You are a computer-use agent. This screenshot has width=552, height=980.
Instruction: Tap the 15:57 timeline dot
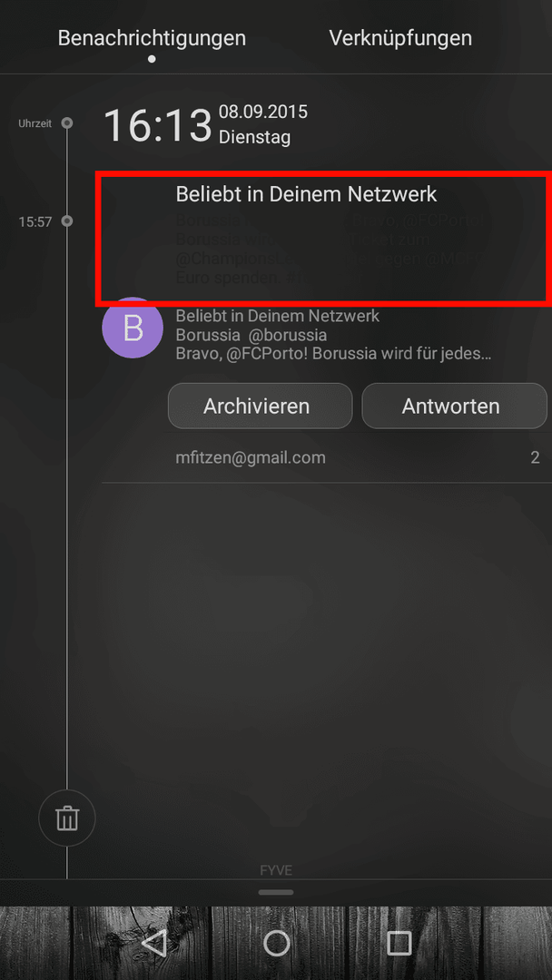pos(67,221)
